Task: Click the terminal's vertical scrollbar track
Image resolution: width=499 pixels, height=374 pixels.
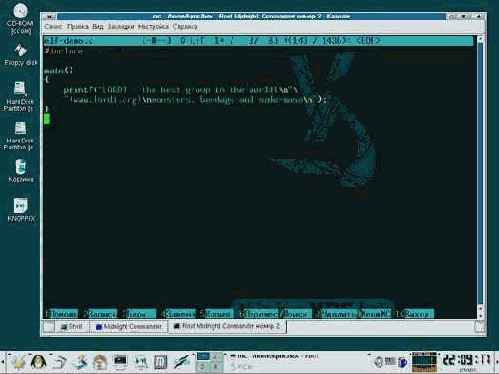Action: point(480,173)
